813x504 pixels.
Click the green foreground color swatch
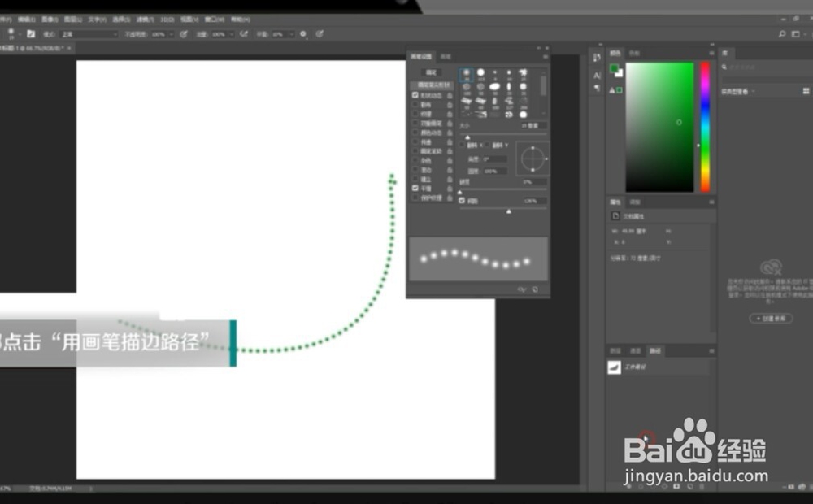[615, 68]
